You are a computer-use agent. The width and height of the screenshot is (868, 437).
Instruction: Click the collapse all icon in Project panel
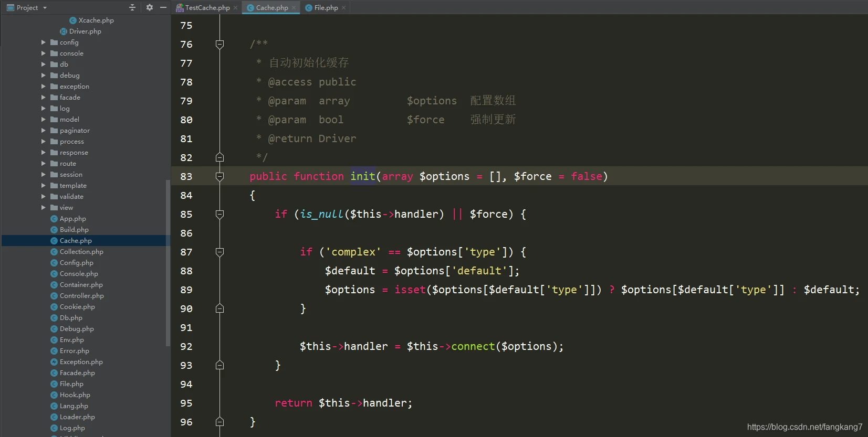[x=132, y=7]
